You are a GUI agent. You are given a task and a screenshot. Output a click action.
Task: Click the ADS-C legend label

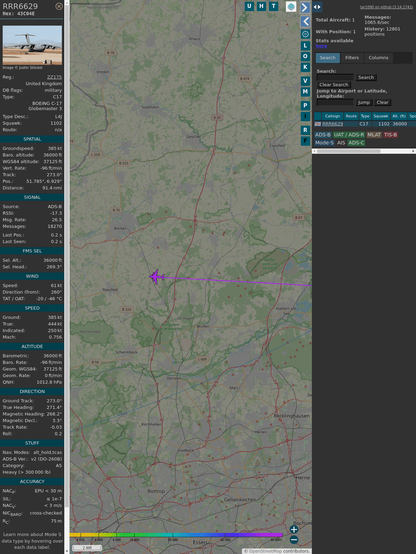coord(356,143)
